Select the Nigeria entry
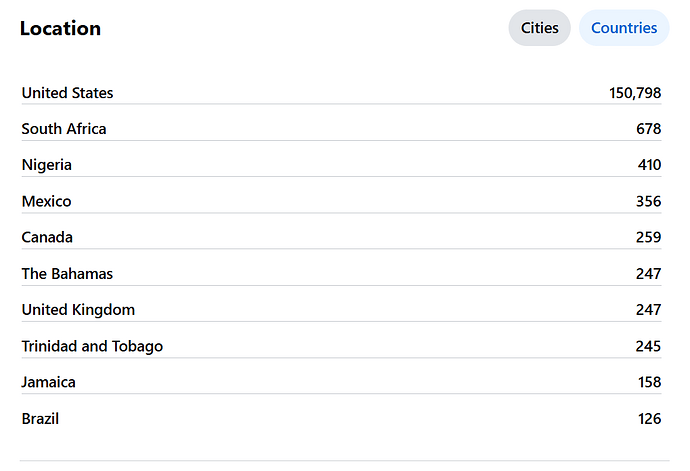690x471 pixels. tap(47, 165)
